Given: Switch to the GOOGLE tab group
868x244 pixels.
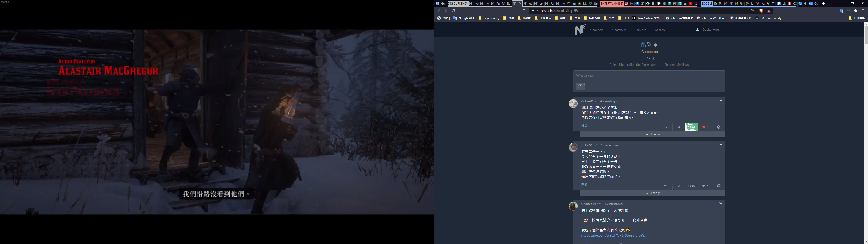Looking at the screenshot, I should [x=707, y=3].
